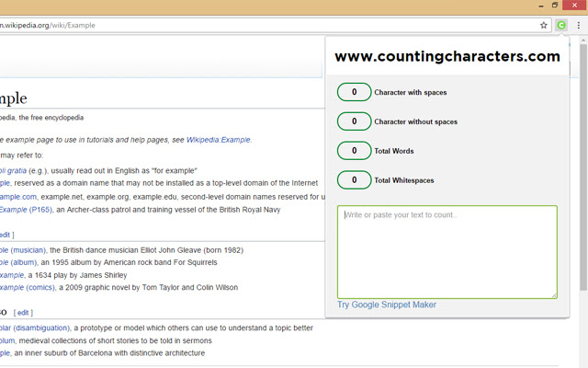Open the (musician) article link
The height and width of the screenshot is (368, 588).
(x=22, y=250)
